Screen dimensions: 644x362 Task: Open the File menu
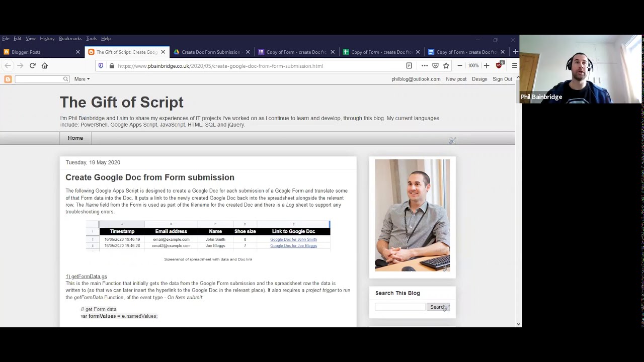(x=6, y=39)
